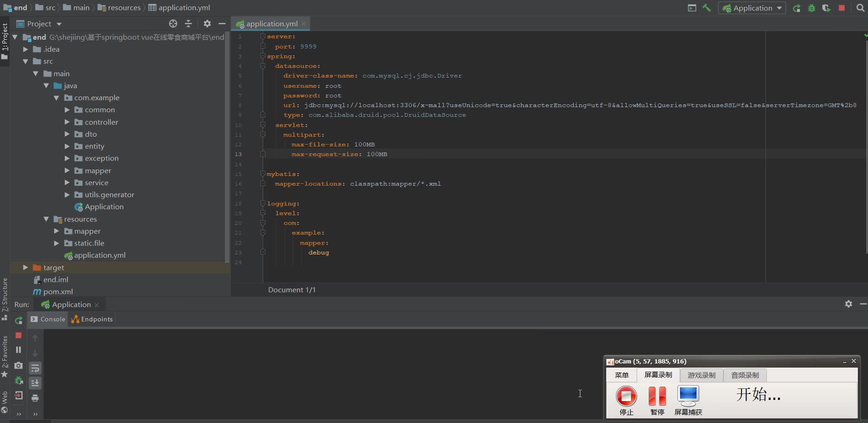868x423 pixels.
Task: Stop the running Application from top toolbar
Action: click(x=842, y=8)
